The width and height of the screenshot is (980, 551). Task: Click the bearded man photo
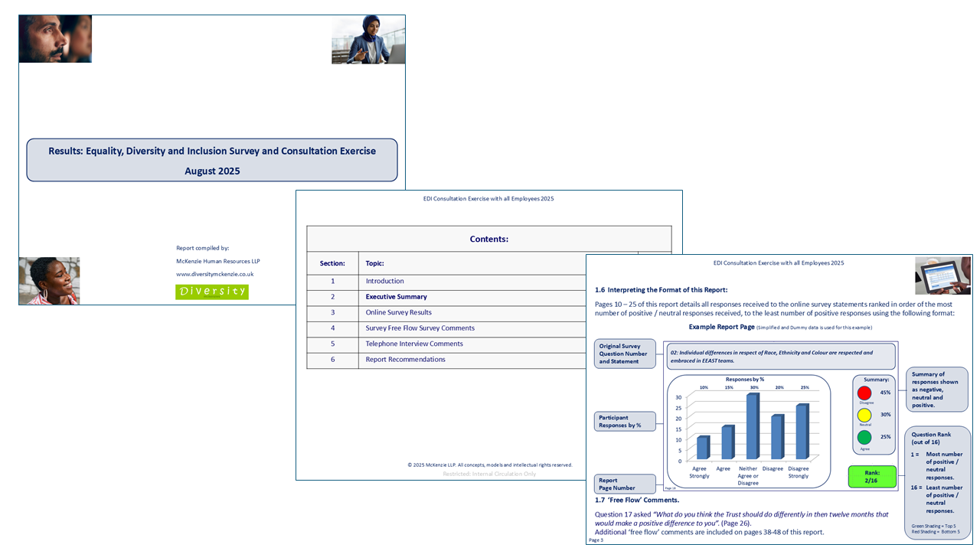pos(55,38)
